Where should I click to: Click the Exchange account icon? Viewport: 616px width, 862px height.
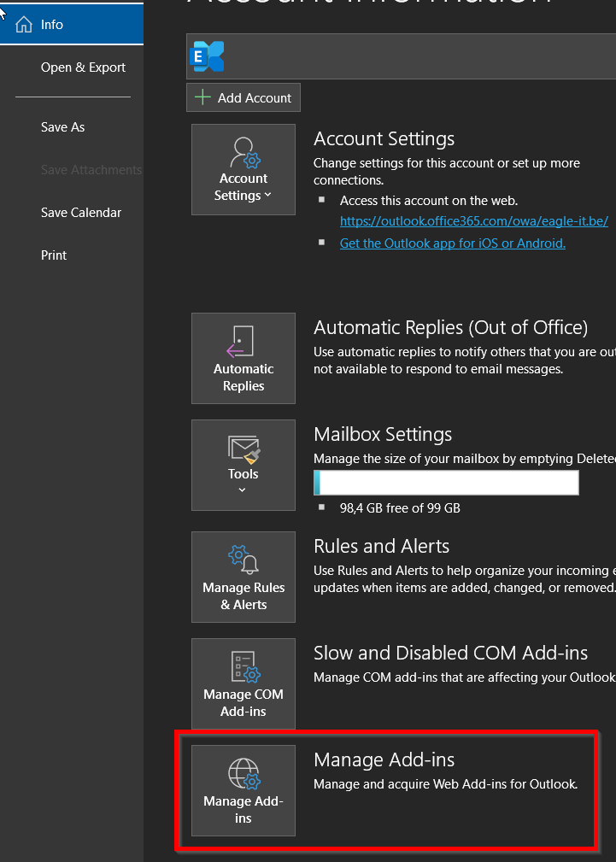pos(207,56)
